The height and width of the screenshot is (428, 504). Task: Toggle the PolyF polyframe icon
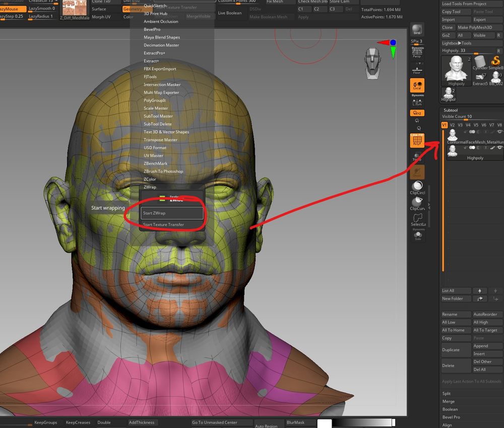(x=417, y=140)
